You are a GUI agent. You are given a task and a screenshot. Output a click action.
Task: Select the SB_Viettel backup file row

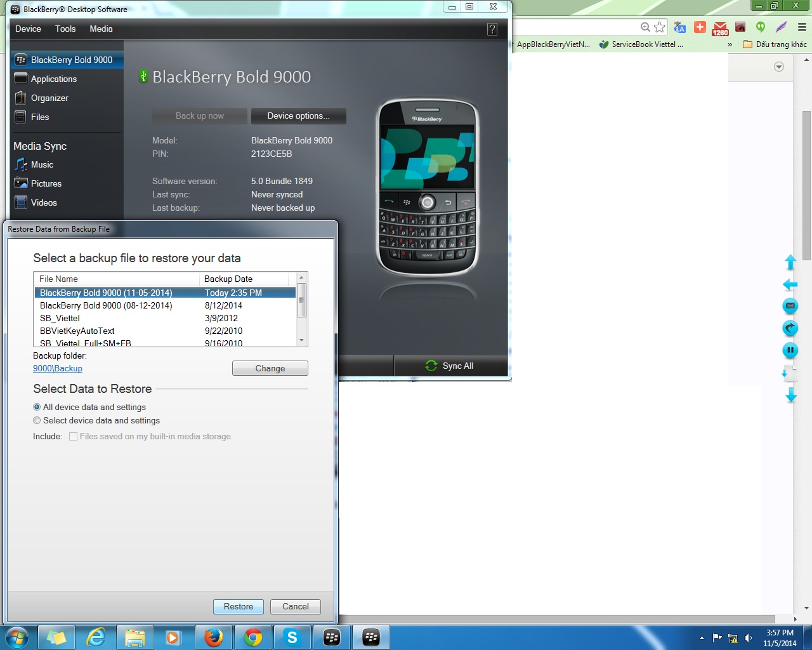[x=60, y=318]
